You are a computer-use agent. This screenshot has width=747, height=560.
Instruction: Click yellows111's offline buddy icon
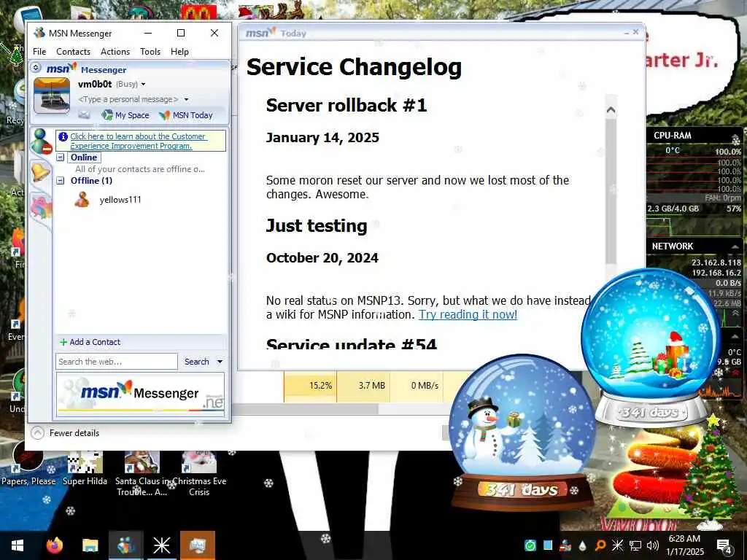[82, 200]
